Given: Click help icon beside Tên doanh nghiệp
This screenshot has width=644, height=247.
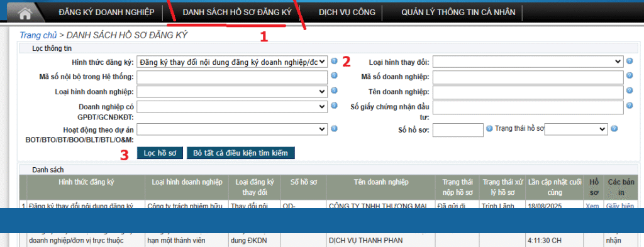Looking at the screenshot, I should click(x=630, y=91).
